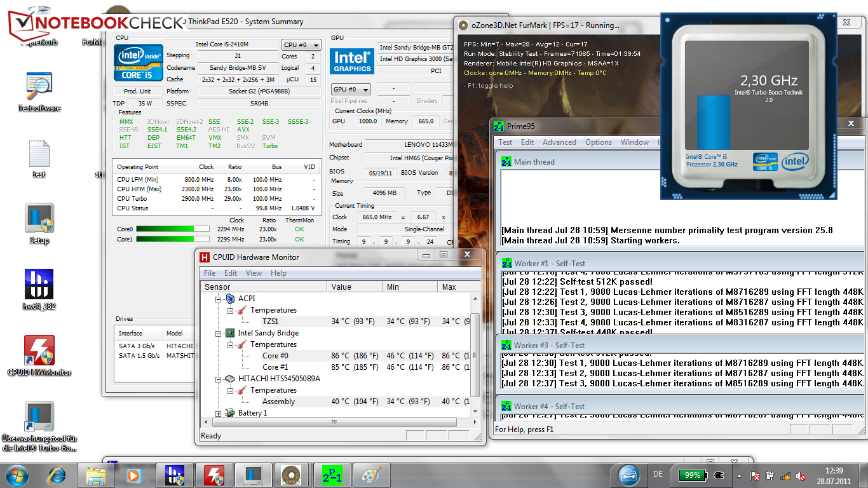Click the muted volume tray icon
Image resolution: width=868 pixels, height=488 pixels.
[x=801, y=475]
